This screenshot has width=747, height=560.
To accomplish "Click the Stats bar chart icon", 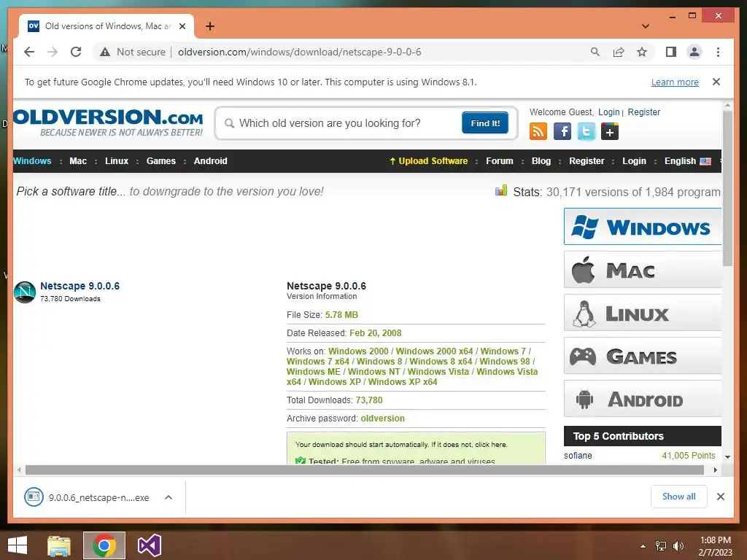I will pos(500,191).
